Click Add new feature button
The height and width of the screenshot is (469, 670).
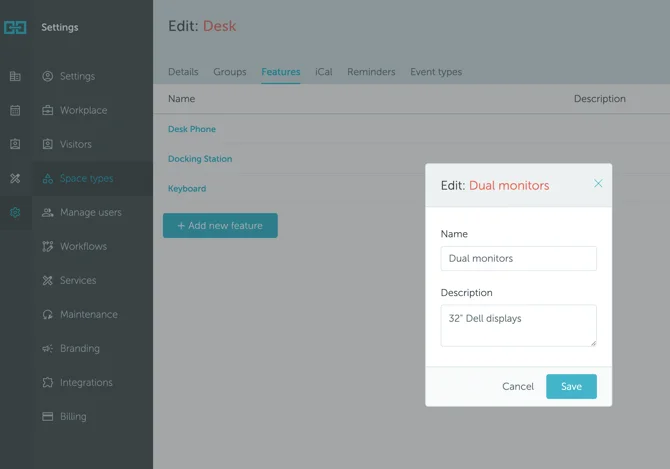[220, 226]
